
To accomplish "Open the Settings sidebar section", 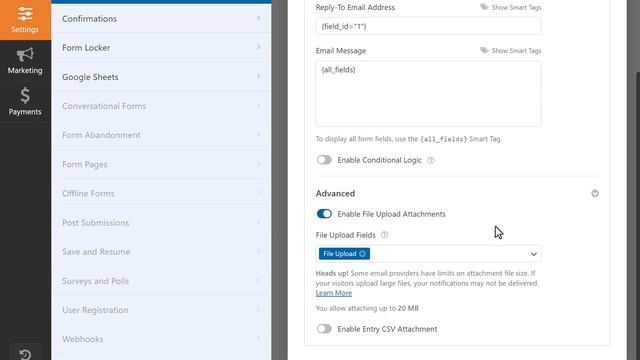I will click(25, 20).
